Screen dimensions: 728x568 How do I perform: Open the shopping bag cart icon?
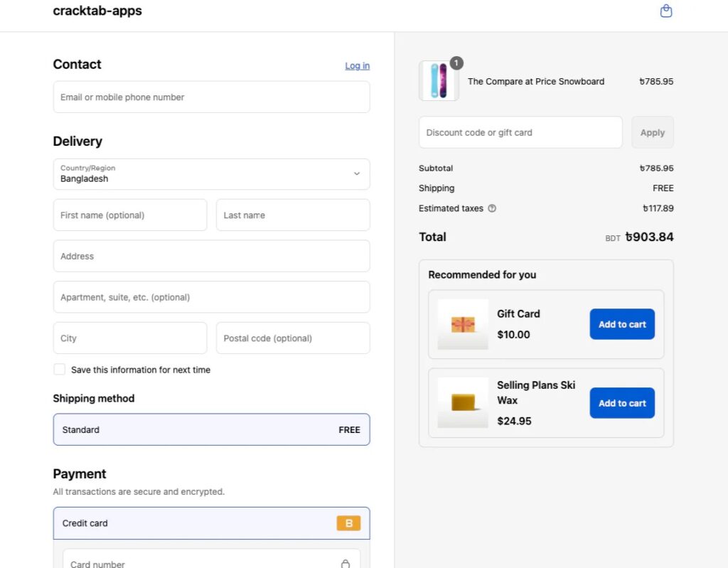(665, 11)
